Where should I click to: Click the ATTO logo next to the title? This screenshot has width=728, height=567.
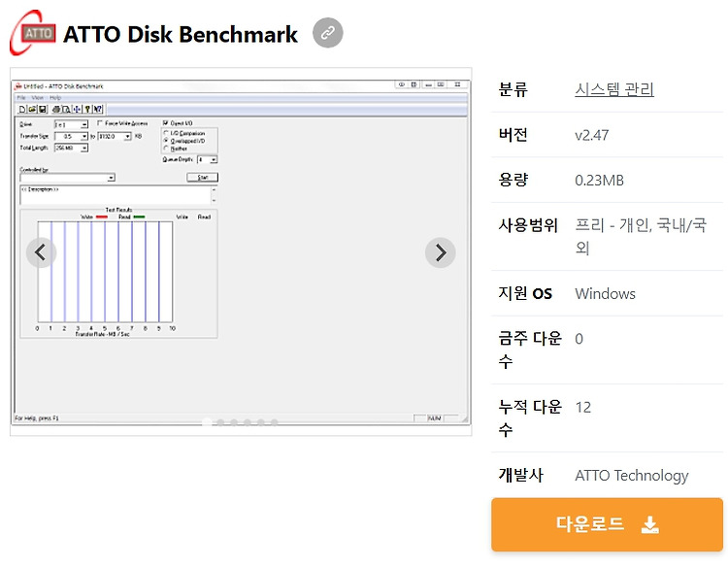click(32, 32)
